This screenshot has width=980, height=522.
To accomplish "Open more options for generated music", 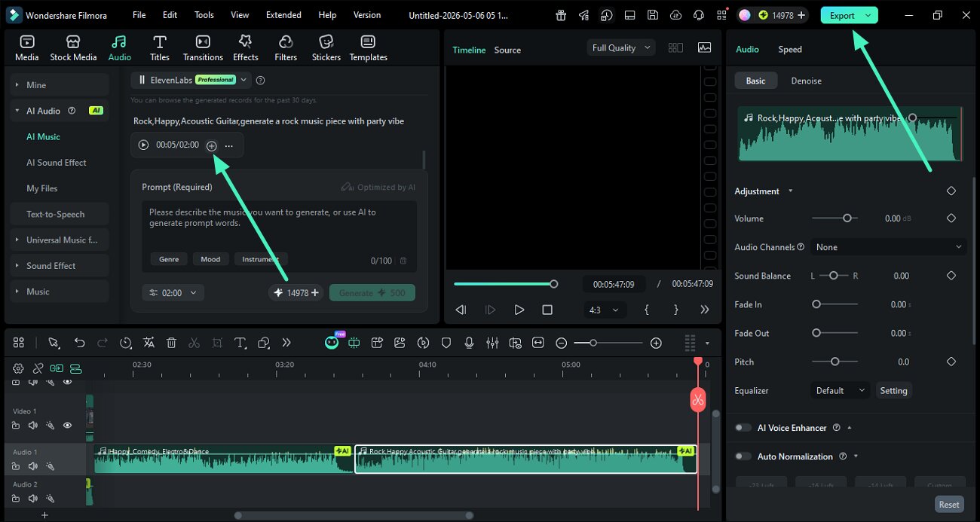I will click(x=229, y=145).
